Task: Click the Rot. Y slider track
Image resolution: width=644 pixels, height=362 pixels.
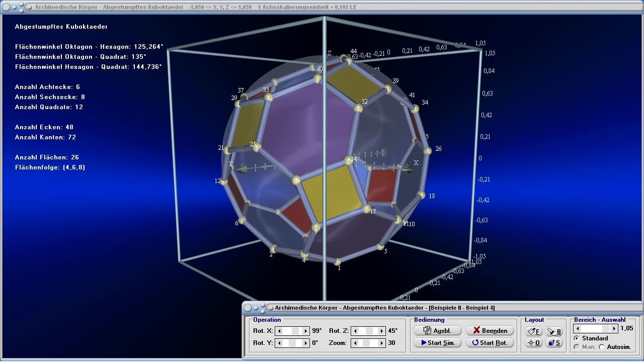Action: click(292, 343)
